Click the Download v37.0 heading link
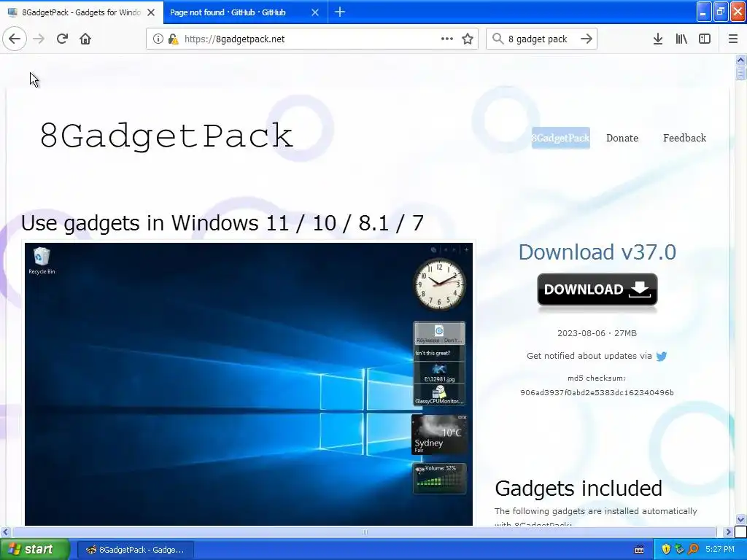The height and width of the screenshot is (560, 747). click(x=597, y=252)
